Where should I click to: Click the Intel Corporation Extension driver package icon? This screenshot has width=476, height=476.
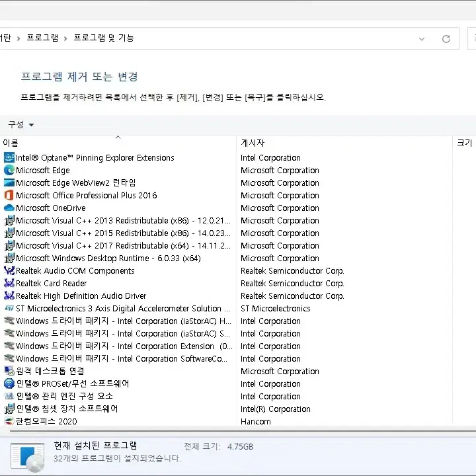(x=9, y=346)
